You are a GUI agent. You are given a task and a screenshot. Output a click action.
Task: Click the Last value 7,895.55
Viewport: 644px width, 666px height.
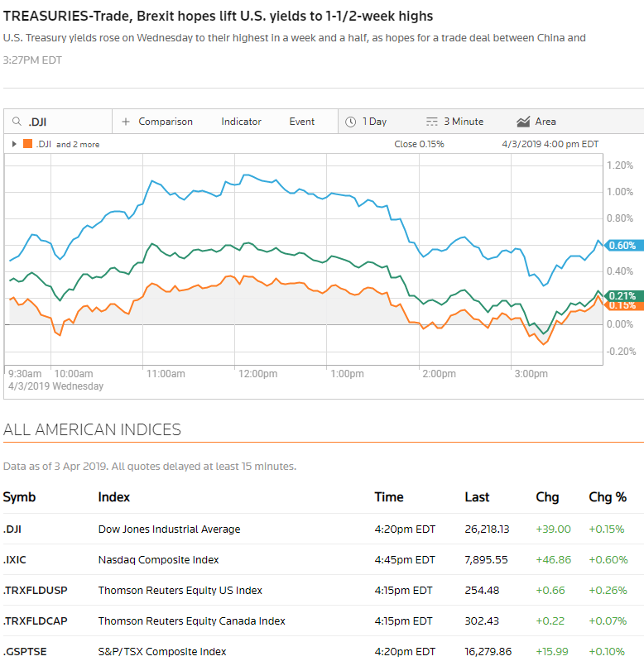pos(486,560)
